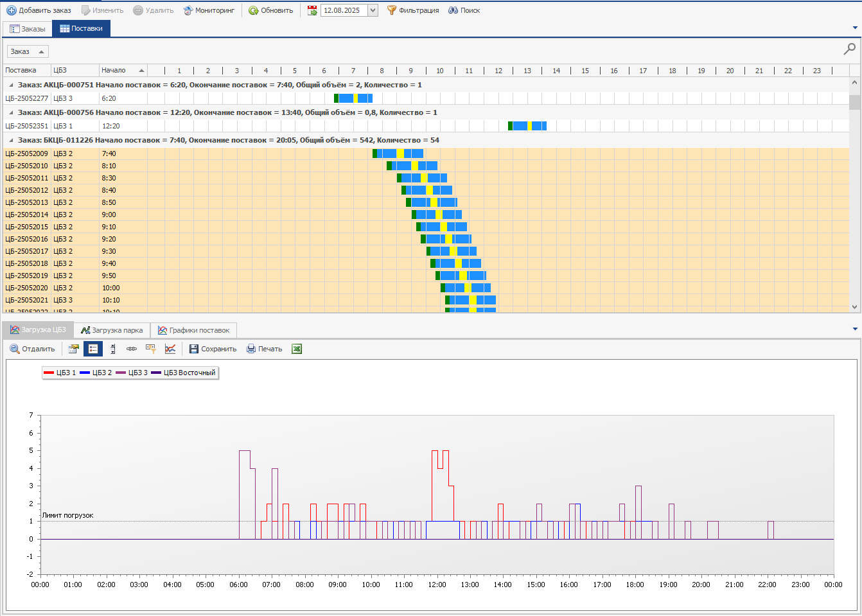This screenshot has width=862, height=616.
Task: Toggle ЦБЗ Восточный series in the legend
Action: pos(183,373)
